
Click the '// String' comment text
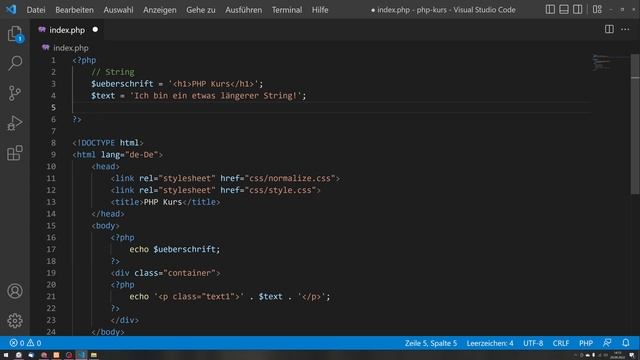click(113, 72)
